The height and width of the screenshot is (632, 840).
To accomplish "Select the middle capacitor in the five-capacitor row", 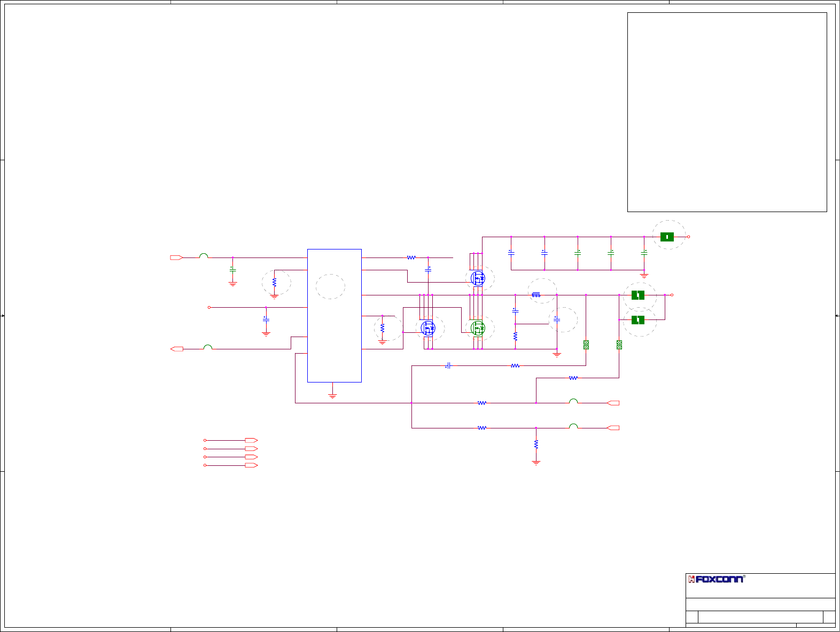I will point(578,253).
